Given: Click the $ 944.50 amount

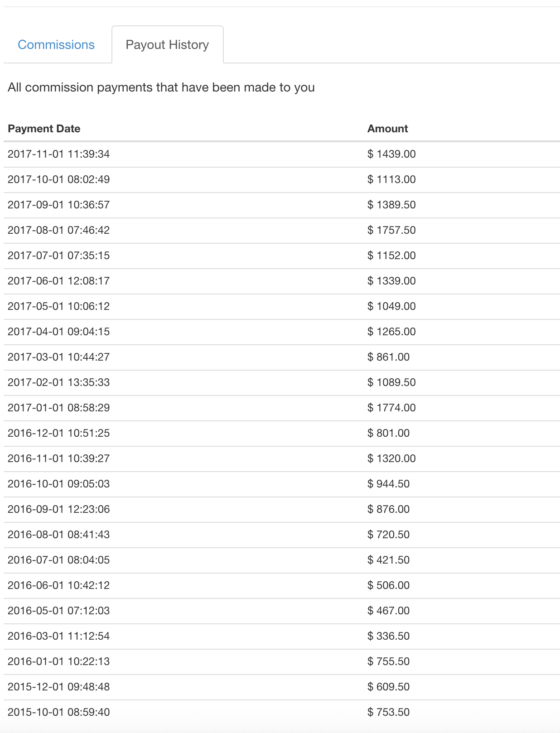Looking at the screenshot, I should tap(388, 484).
